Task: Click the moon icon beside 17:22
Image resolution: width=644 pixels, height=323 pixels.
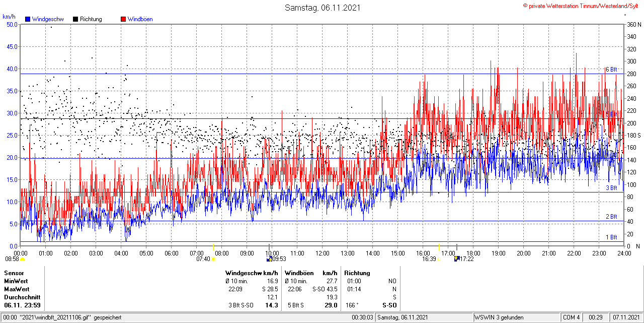Action: pos(457,259)
